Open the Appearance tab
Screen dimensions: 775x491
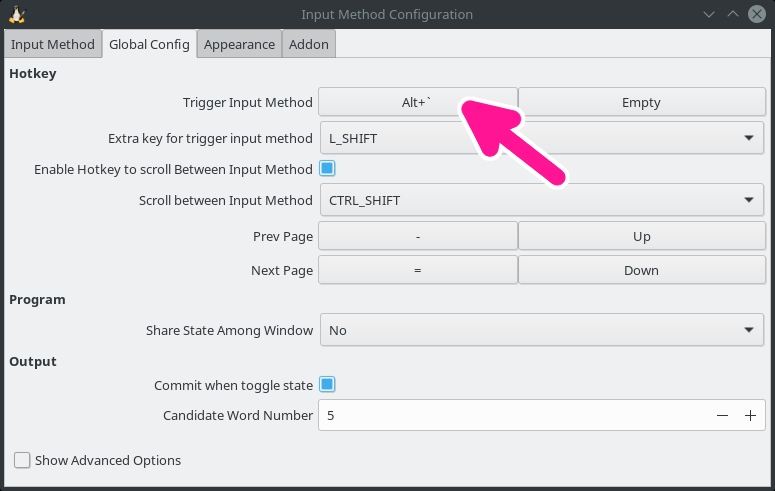click(239, 44)
